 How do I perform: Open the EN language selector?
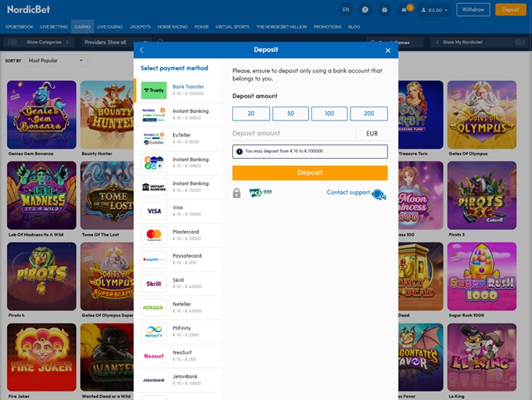coord(346,9)
